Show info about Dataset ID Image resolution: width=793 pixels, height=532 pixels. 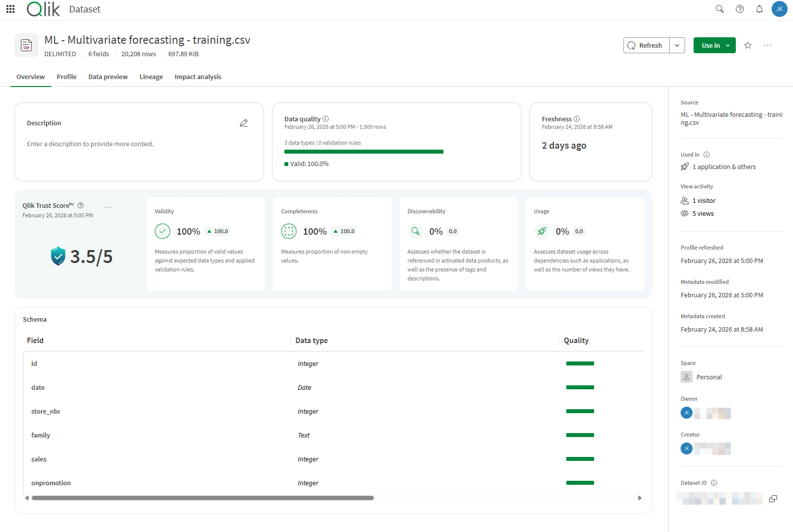pos(714,483)
